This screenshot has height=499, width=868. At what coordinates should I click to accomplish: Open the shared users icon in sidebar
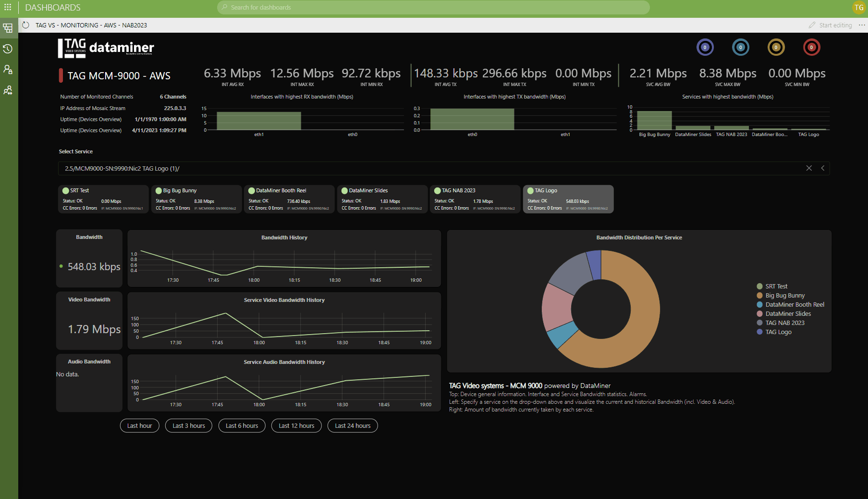coord(8,90)
